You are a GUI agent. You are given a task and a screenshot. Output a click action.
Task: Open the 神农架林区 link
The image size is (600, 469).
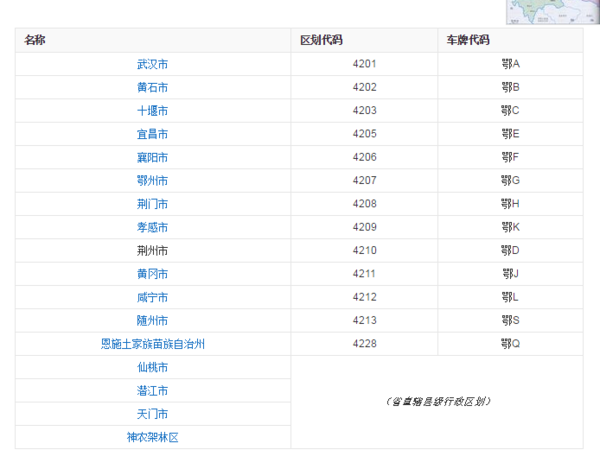click(152, 437)
